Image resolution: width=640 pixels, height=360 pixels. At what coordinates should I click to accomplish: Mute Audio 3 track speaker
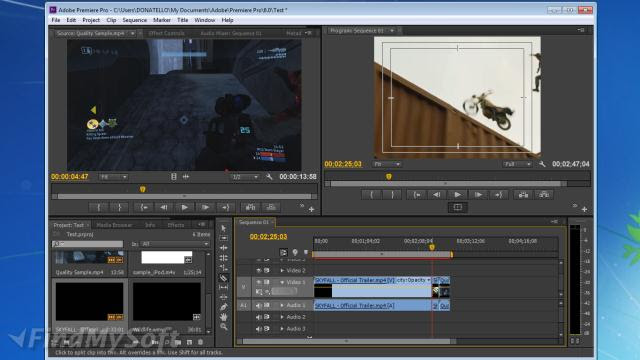click(x=258, y=329)
